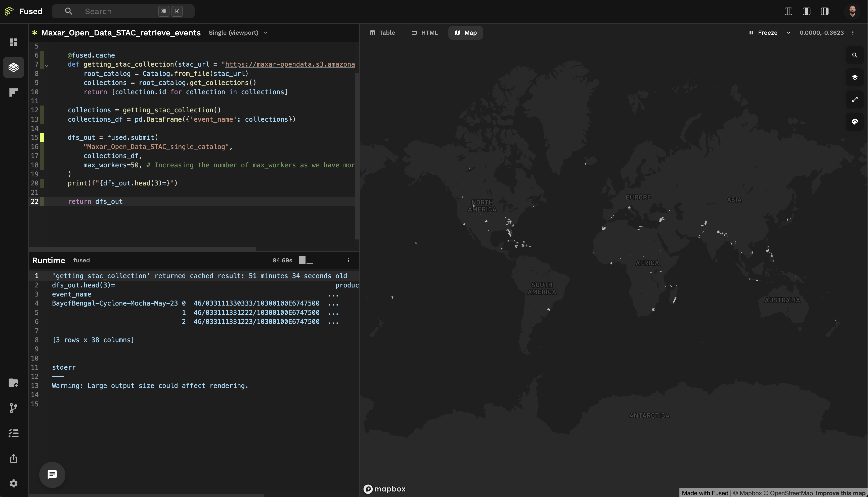Click the map search magnifier icon
The width and height of the screenshot is (868, 497).
point(854,55)
